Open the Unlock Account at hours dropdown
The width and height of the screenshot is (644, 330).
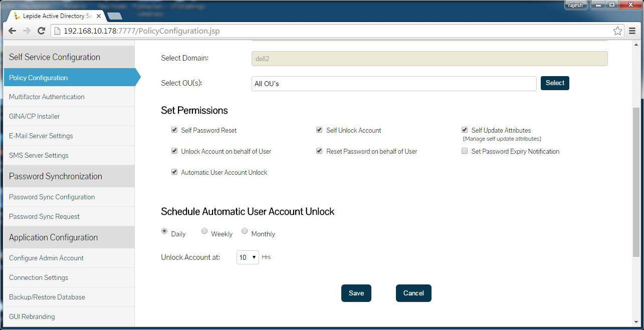tap(248, 257)
